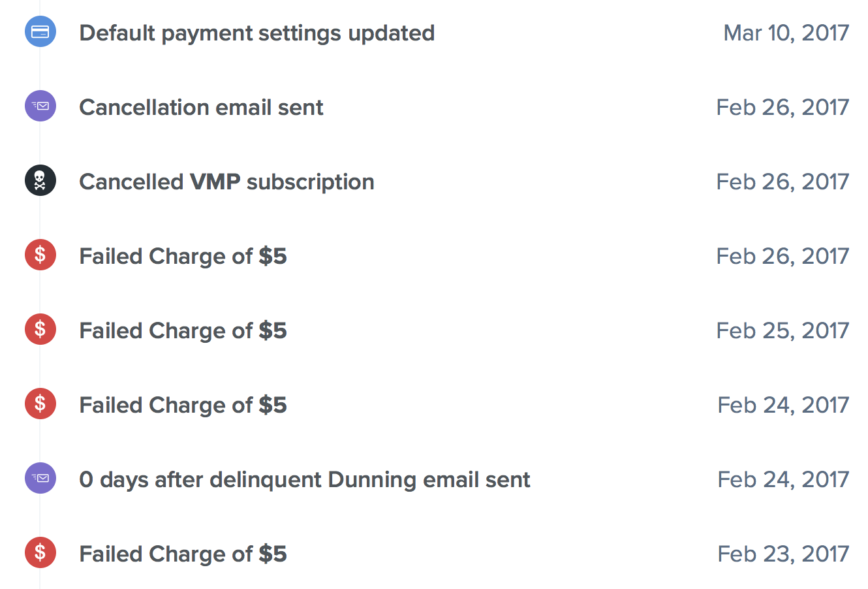Click the date beside Cancelled VMP subscription
This screenshot has width=868, height=589.
[783, 182]
